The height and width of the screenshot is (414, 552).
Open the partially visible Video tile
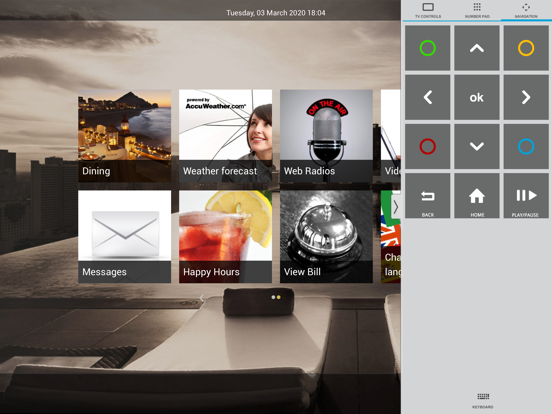tap(390, 136)
